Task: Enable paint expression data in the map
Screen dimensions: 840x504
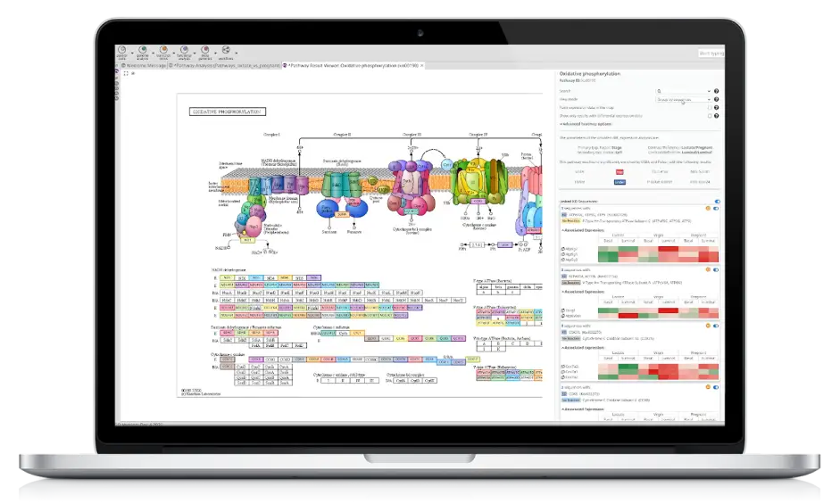Action: click(710, 108)
